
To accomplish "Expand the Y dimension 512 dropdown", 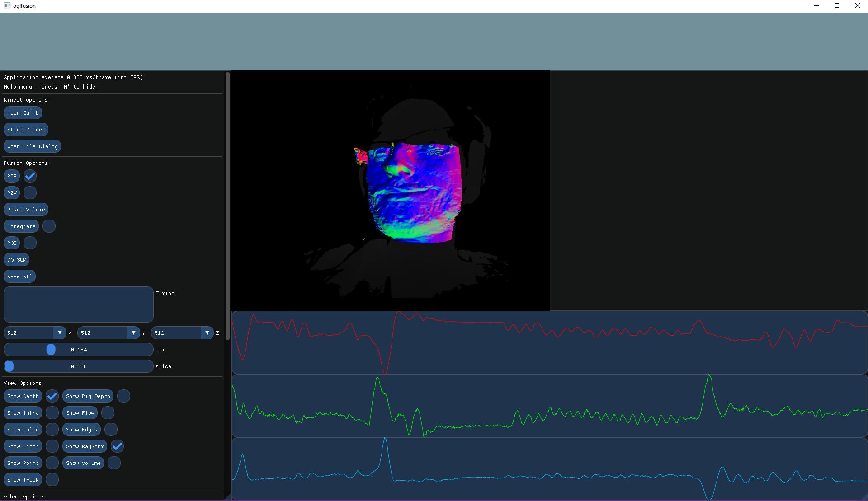I will [x=133, y=333].
